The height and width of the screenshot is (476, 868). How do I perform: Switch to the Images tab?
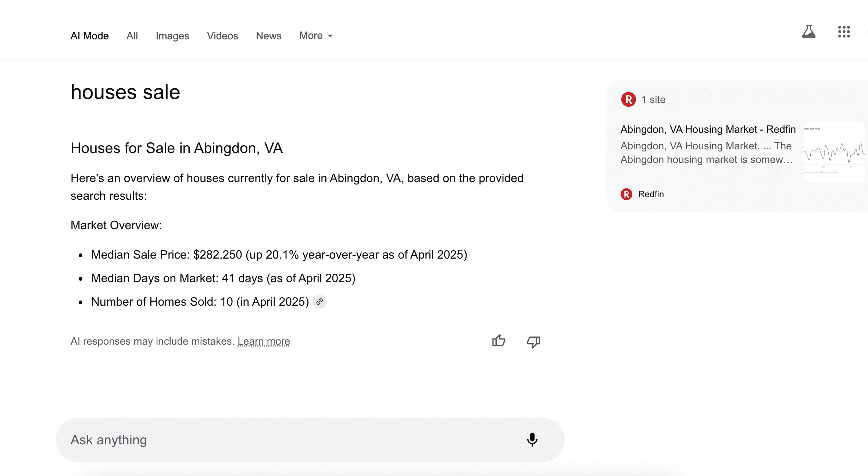pyautogui.click(x=172, y=35)
